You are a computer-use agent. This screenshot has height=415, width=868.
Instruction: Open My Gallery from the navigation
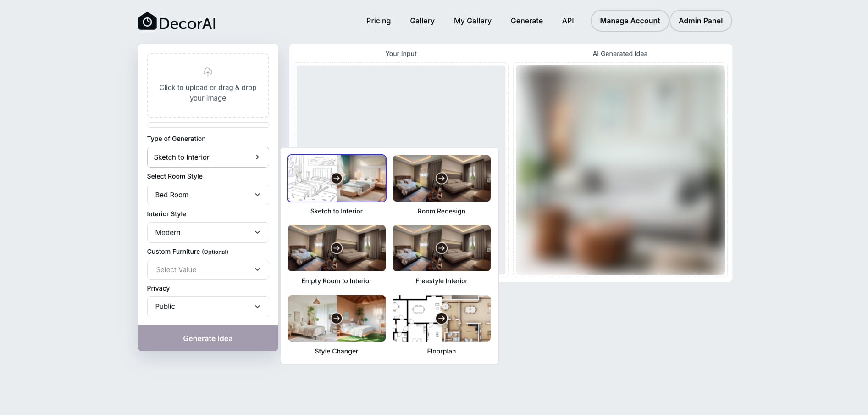pyautogui.click(x=472, y=21)
